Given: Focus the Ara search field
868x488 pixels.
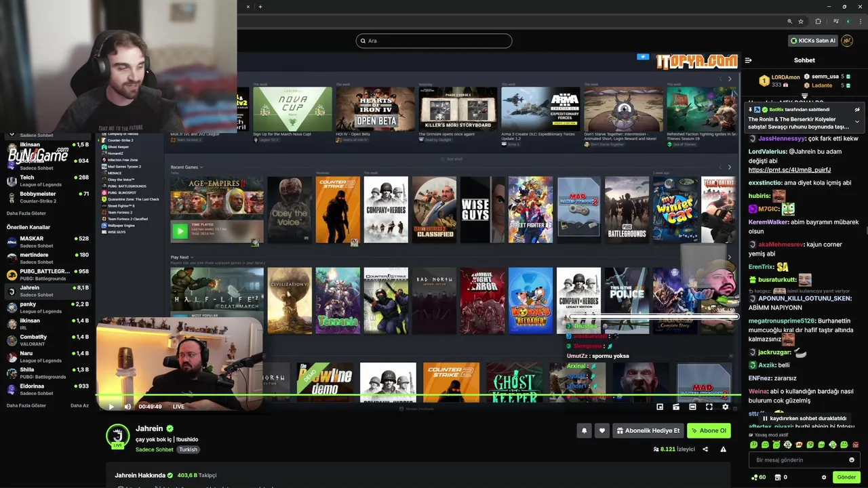Looking at the screenshot, I should point(434,41).
